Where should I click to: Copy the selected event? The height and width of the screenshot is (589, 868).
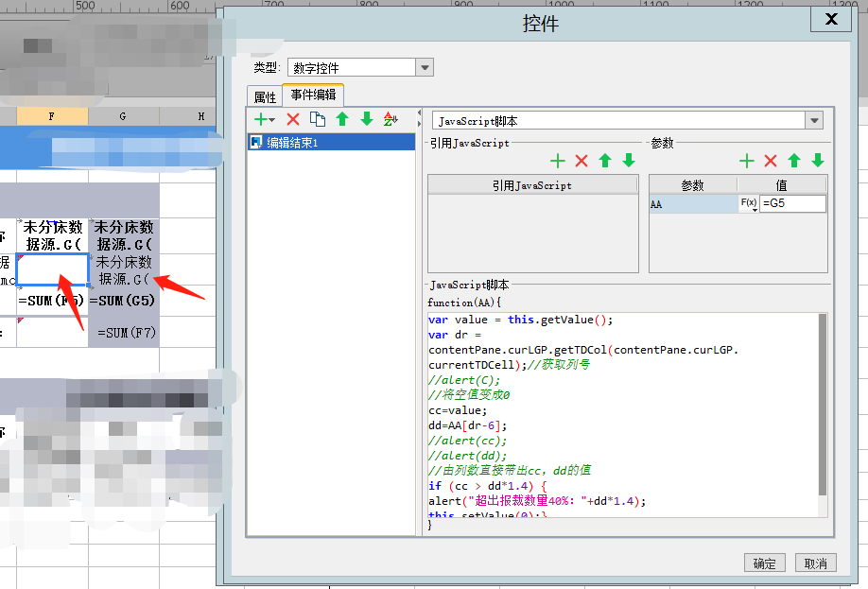tap(318, 119)
